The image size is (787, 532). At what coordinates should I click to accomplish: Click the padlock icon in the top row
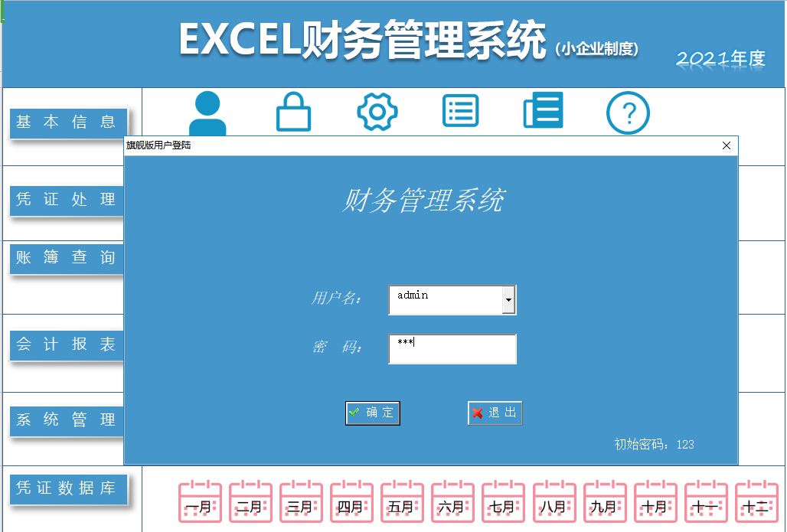[x=294, y=112]
